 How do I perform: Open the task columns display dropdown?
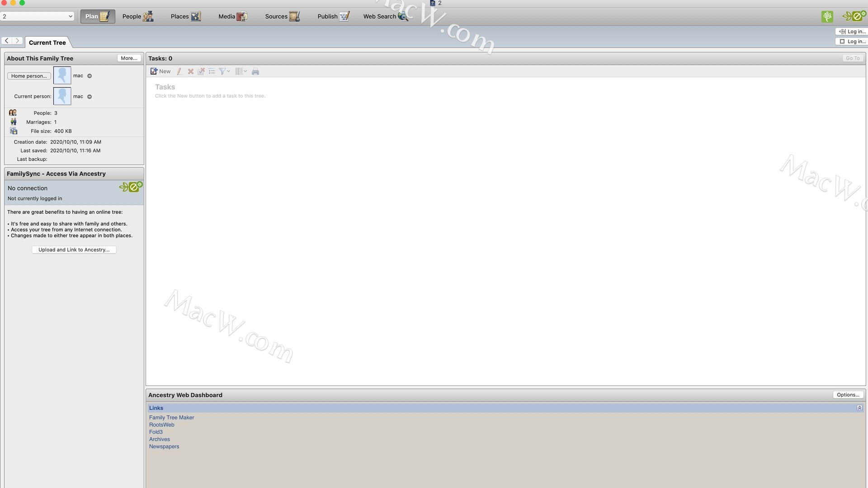pos(241,71)
